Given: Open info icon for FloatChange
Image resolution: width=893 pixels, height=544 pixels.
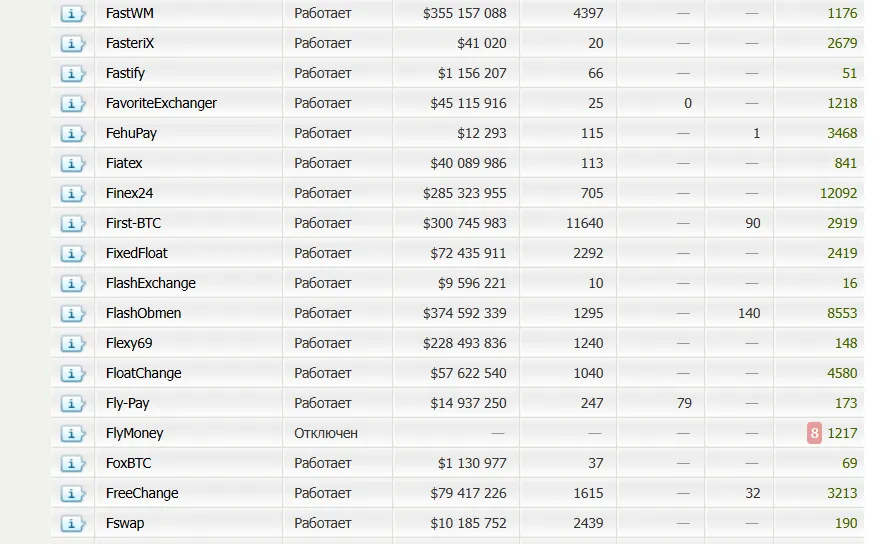Looking at the screenshot, I should click(x=72, y=374).
